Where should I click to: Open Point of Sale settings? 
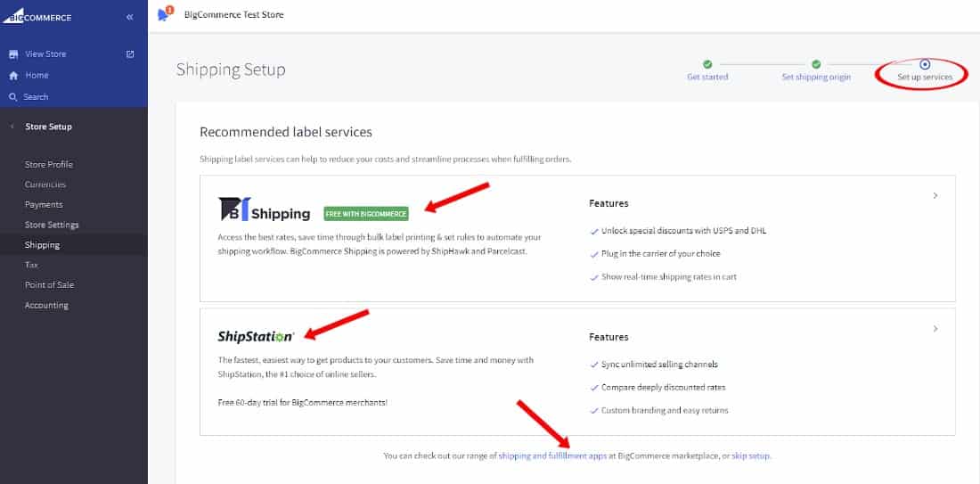point(49,285)
